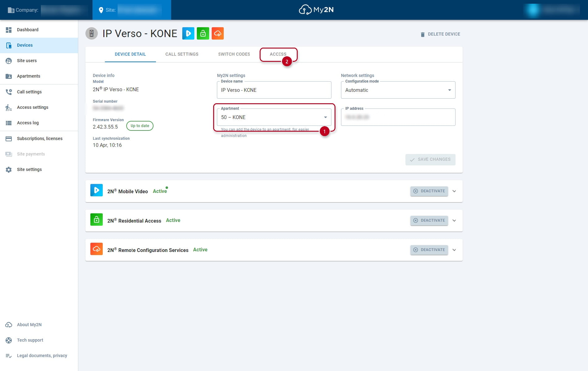Deactivate the 2N Mobile Video service
The width and height of the screenshot is (588, 371).
click(429, 191)
